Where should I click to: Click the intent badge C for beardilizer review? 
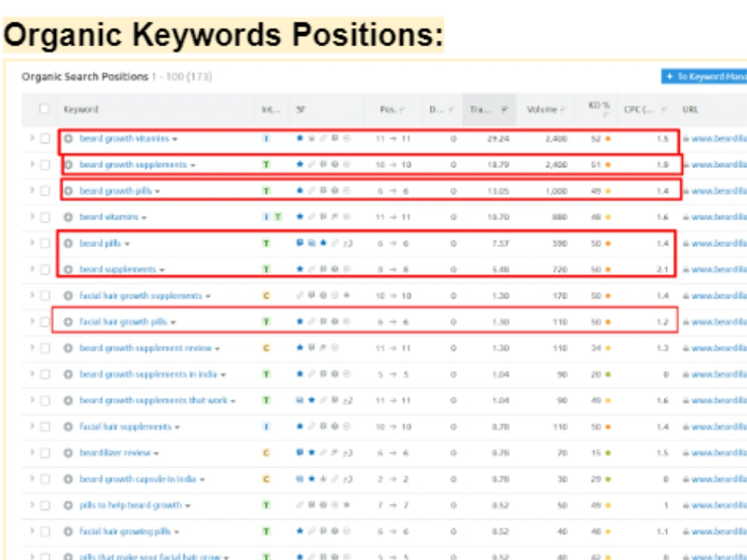pyautogui.click(x=267, y=453)
